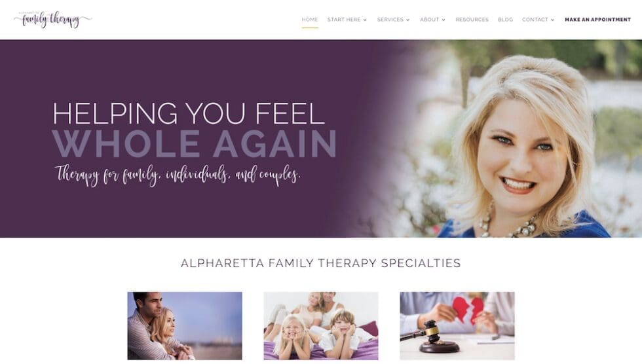Click the Alpharetta Family Therapy logo
Screen dimensions: 642x364
pos(53,20)
